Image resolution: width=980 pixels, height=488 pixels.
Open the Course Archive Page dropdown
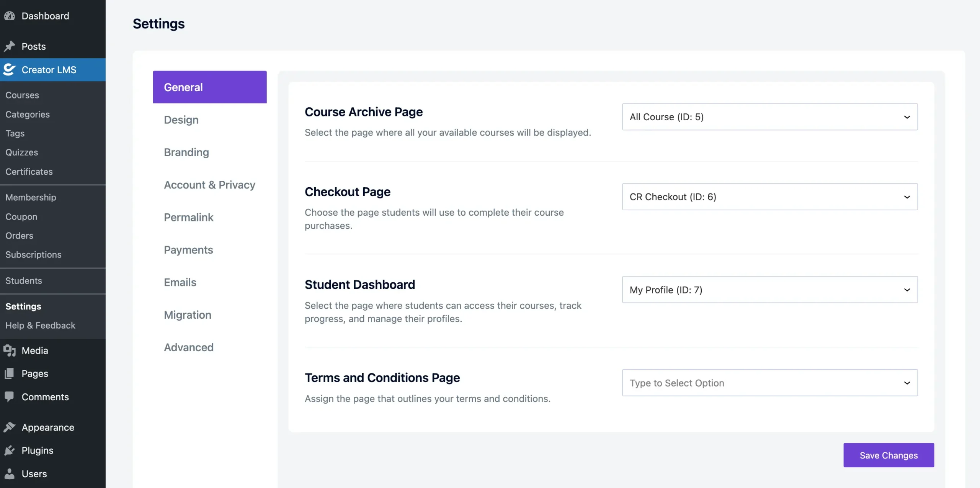(x=769, y=116)
